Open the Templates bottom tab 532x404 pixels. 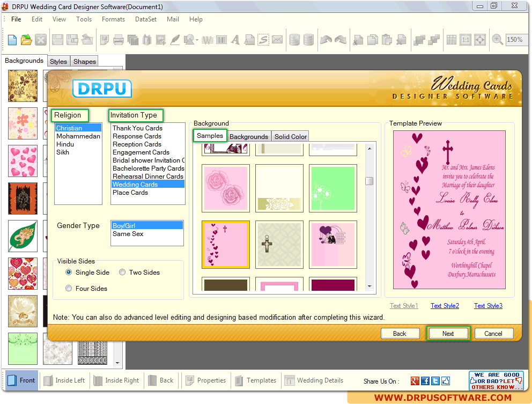(255, 380)
